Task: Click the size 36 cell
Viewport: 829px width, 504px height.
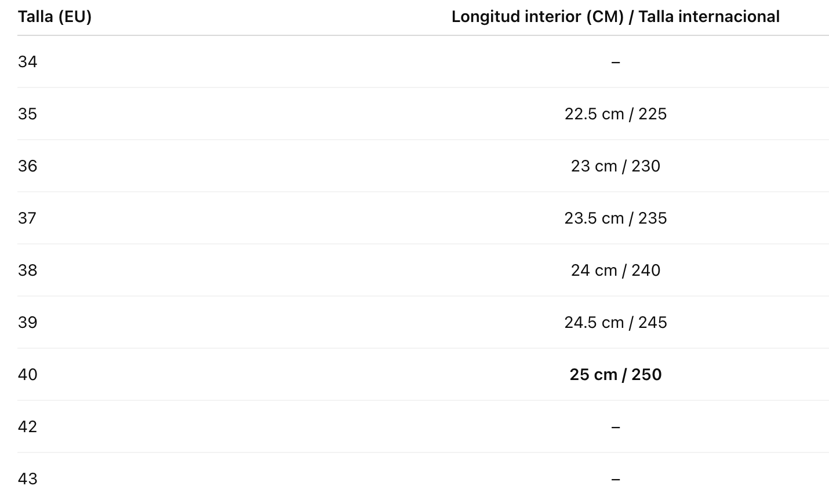Action: click(x=27, y=166)
